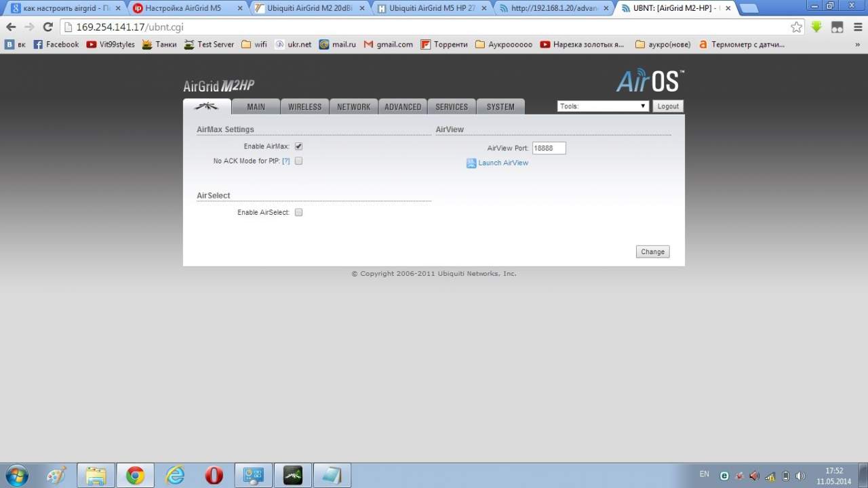Switch to the 'как настроить airgrid' tab
Viewport: 868px width, 488px height.
pyautogui.click(x=64, y=9)
